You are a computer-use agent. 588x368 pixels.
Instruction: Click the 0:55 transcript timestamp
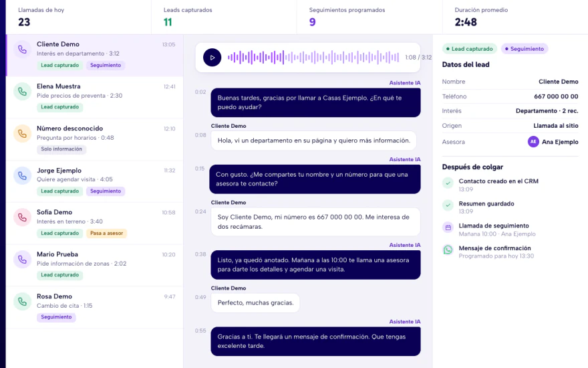(200, 331)
